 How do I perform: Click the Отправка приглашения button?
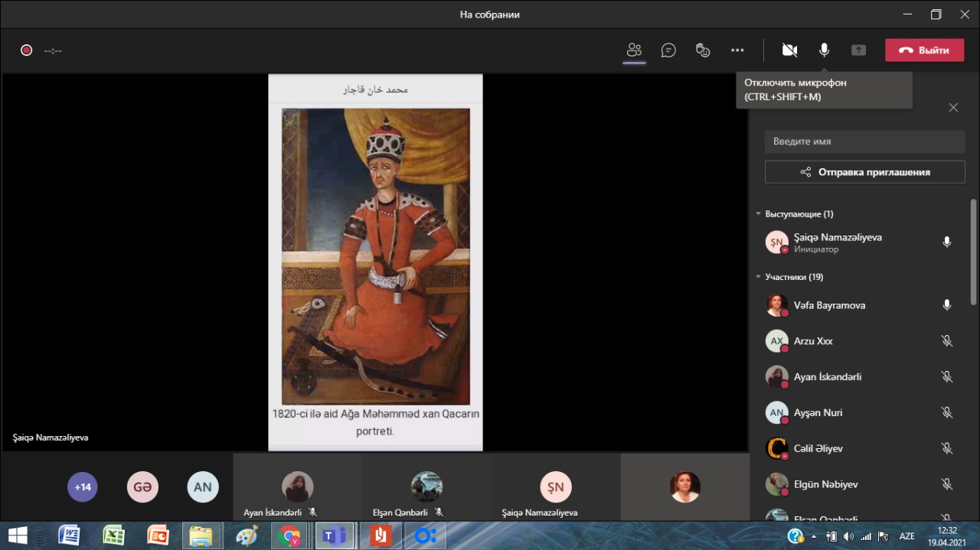(864, 172)
